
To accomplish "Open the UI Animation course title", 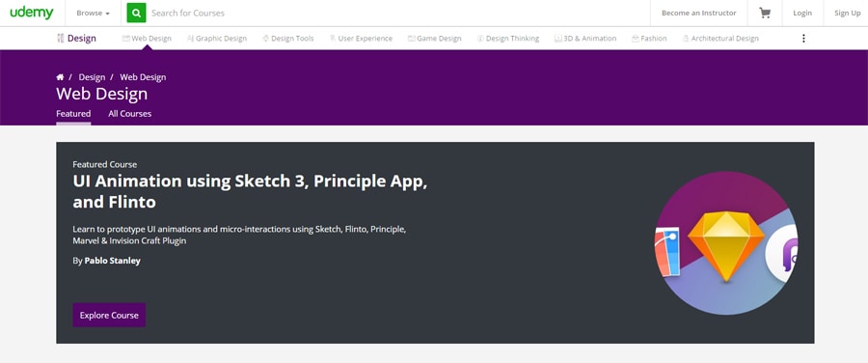I will 250,192.
